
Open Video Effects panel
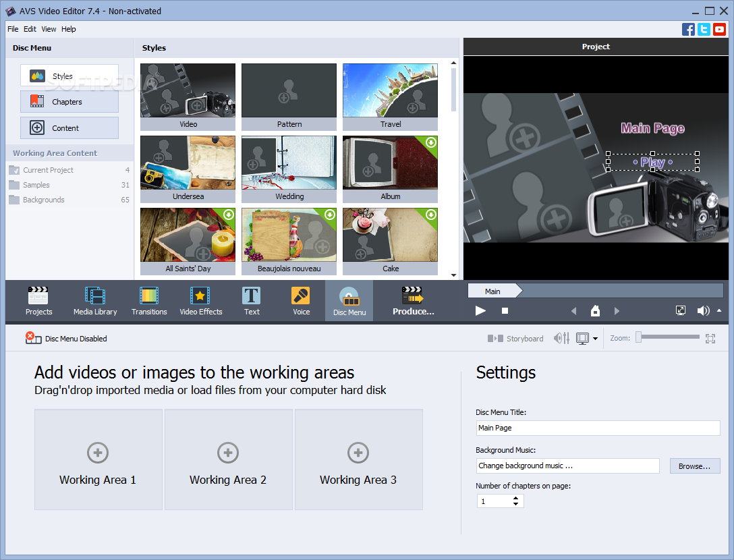point(201,301)
